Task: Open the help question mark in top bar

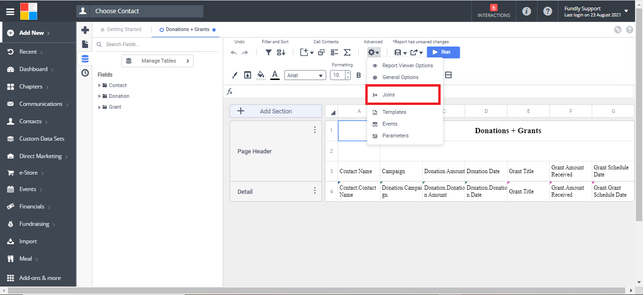Action: coord(547,11)
